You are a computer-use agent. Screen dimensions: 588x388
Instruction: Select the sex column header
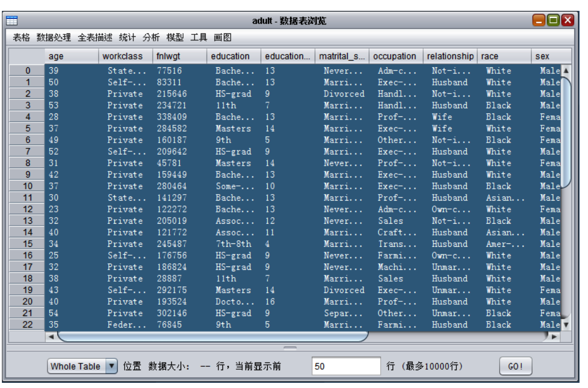click(551, 56)
